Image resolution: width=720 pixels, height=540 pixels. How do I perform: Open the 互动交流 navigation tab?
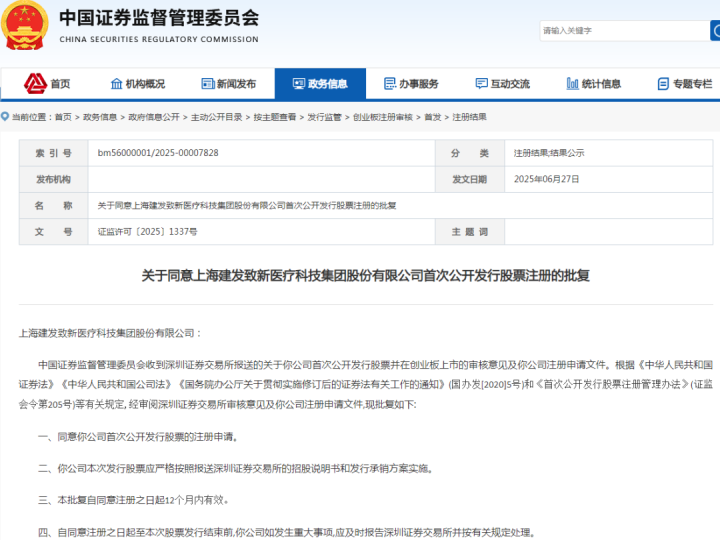502,84
